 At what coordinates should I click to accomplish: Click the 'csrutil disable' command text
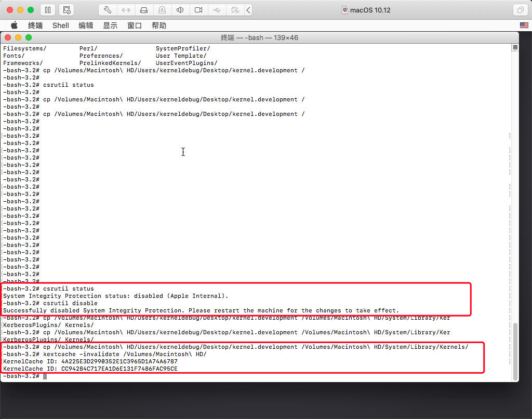pos(70,303)
